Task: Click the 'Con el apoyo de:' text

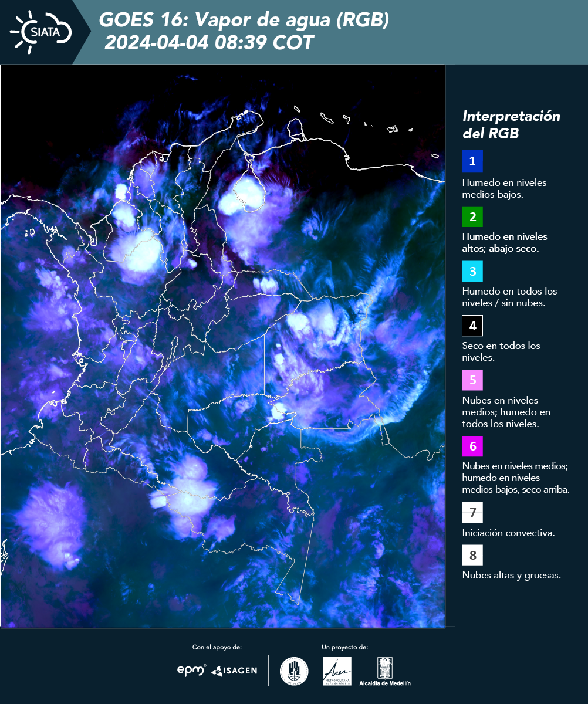Action: point(217,647)
